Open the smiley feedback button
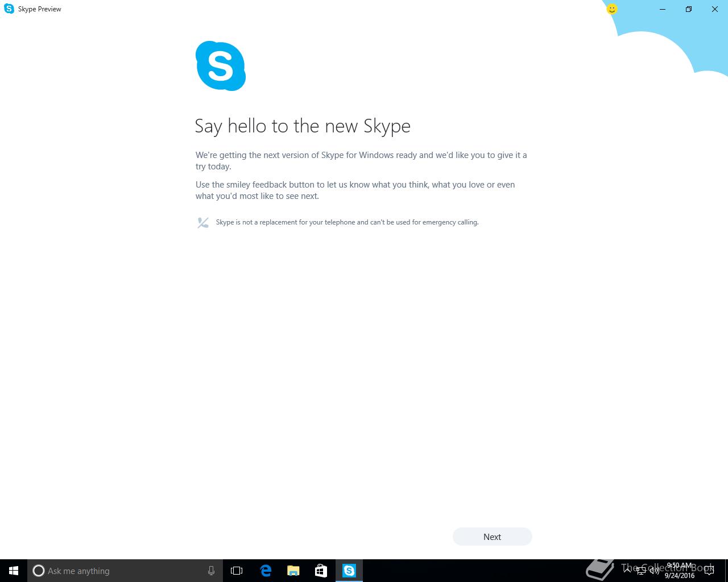Viewport: 728px width, 582px height. point(612,9)
